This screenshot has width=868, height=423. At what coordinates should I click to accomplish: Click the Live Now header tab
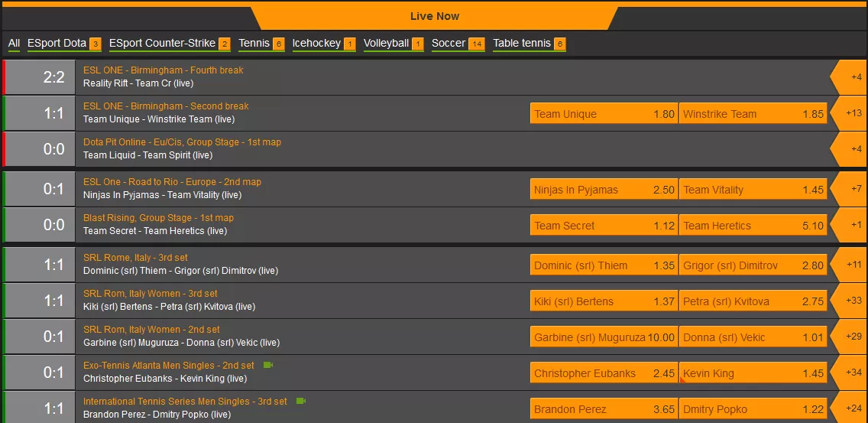[x=435, y=16]
